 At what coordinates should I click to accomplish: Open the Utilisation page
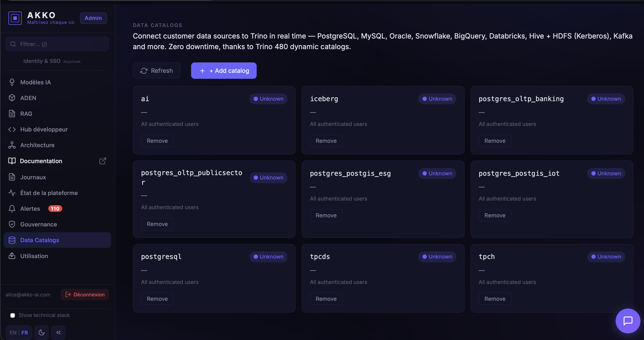click(57, 256)
